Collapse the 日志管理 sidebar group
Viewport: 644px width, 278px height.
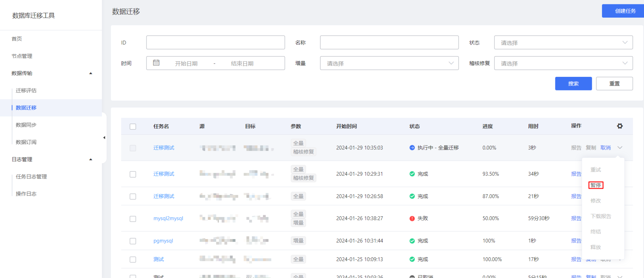pyautogui.click(x=90, y=159)
